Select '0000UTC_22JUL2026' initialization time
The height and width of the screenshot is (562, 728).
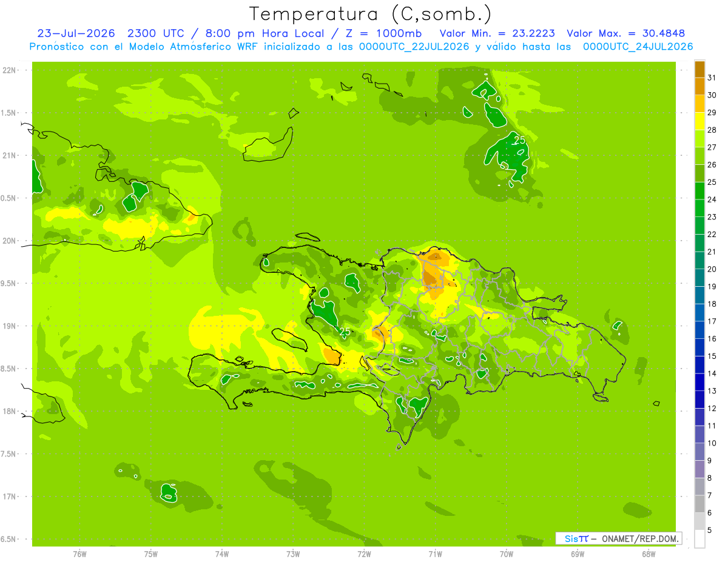(x=414, y=47)
